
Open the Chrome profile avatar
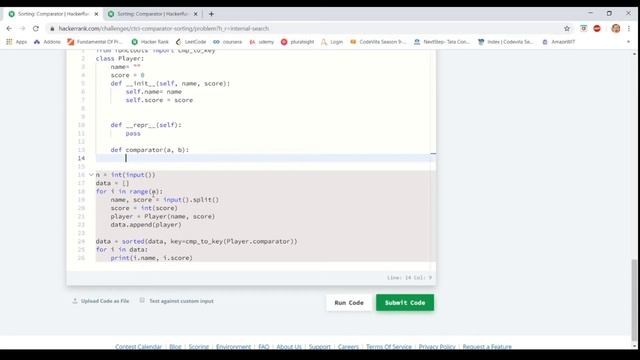[616, 29]
